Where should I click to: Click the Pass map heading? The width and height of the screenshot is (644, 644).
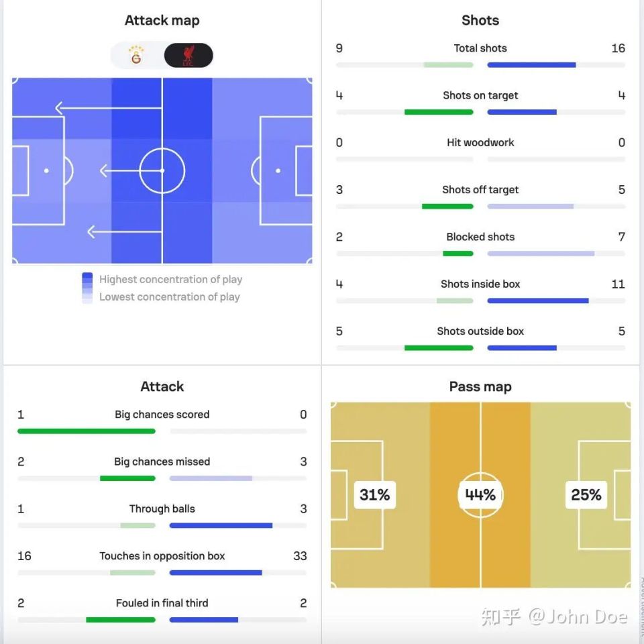[480, 386]
